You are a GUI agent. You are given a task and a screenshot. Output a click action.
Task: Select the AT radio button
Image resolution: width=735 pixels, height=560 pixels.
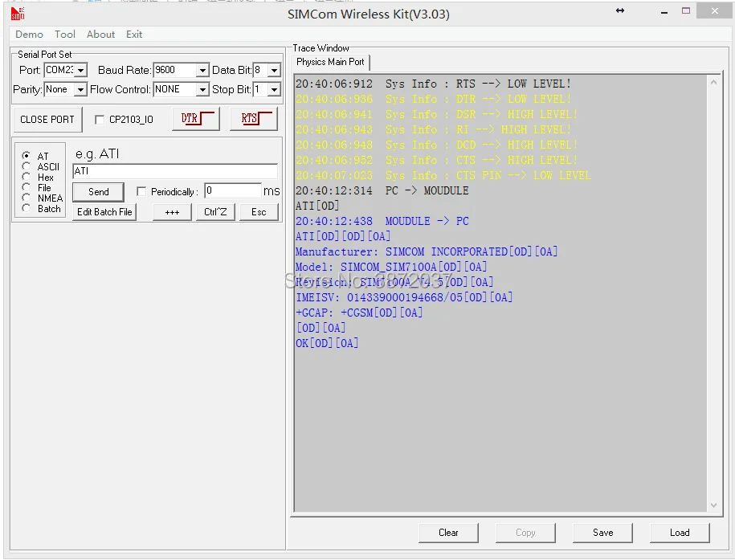[x=27, y=155]
